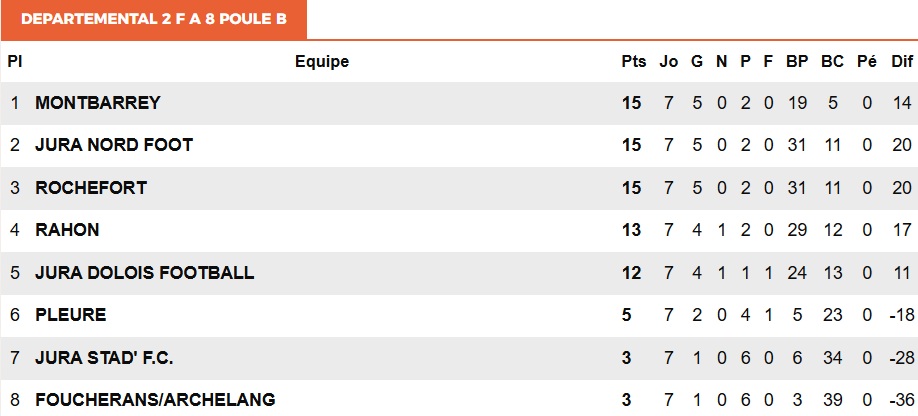Open the Departemental 2 F A 8 Poule B tab
918x416 pixels.
153,19
